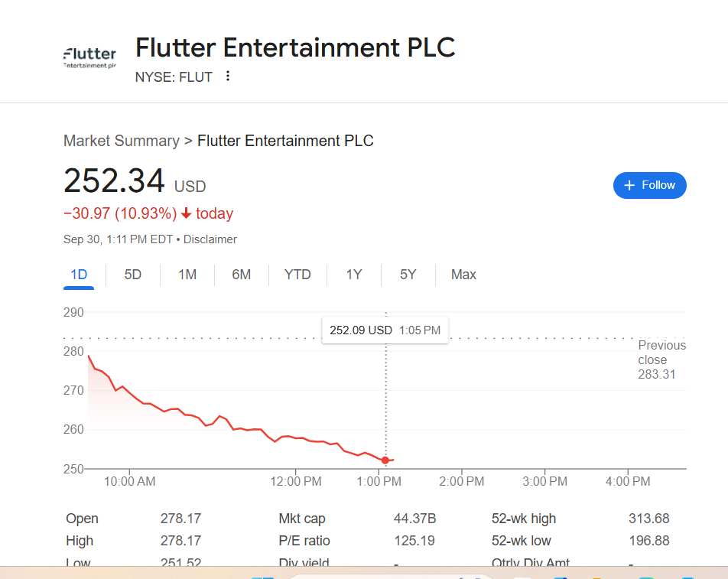Select the 5Y chart range
Image resolution: width=728 pixels, height=579 pixels.
408,275
